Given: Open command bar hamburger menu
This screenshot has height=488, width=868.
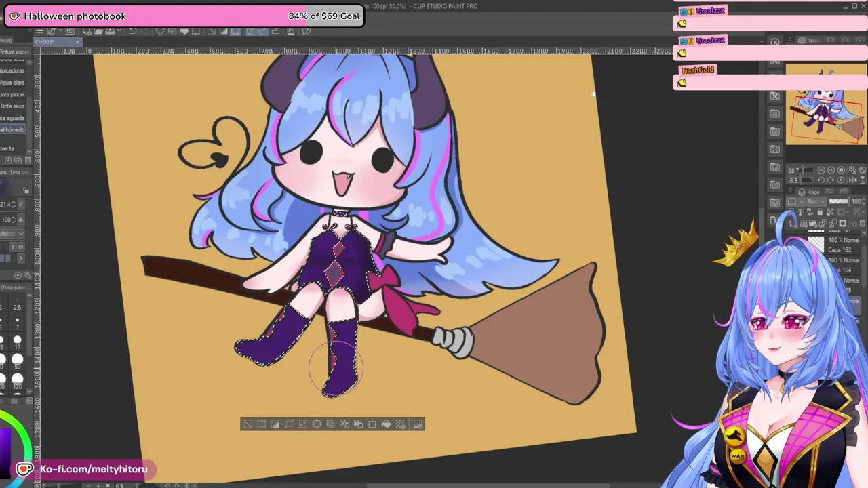Looking at the screenshot, I should 39,31.
